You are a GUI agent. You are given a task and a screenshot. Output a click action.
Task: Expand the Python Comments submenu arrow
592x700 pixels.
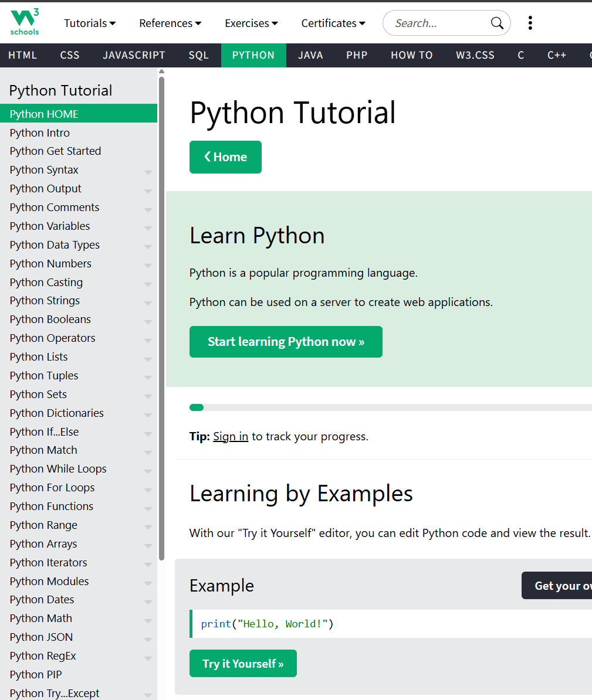[x=148, y=209]
